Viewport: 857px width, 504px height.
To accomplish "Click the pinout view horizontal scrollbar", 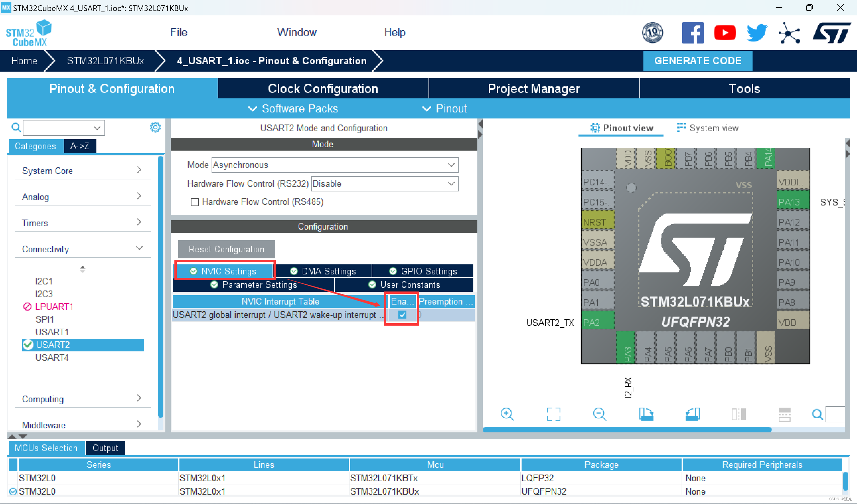I will tap(627, 430).
